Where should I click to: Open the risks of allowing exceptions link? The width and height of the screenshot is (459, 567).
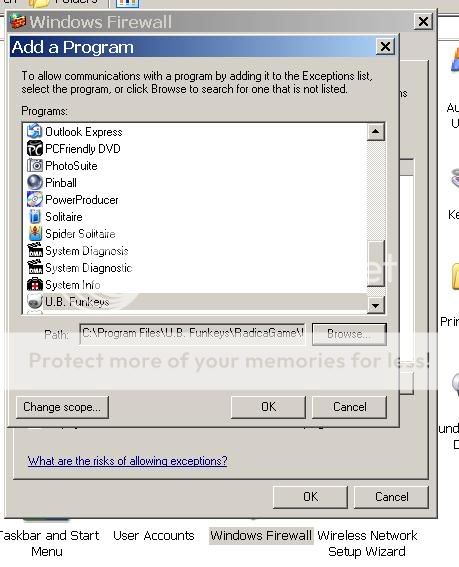click(x=127, y=461)
